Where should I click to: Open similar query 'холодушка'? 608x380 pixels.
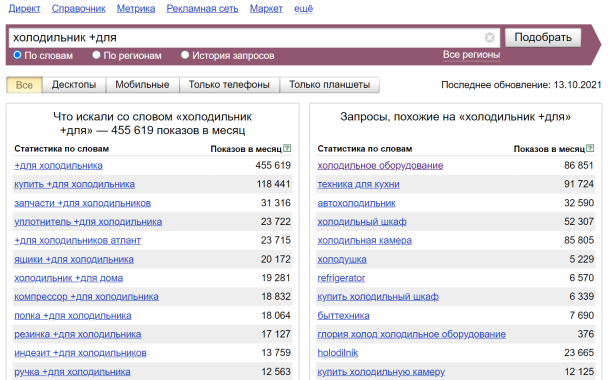coord(342,259)
